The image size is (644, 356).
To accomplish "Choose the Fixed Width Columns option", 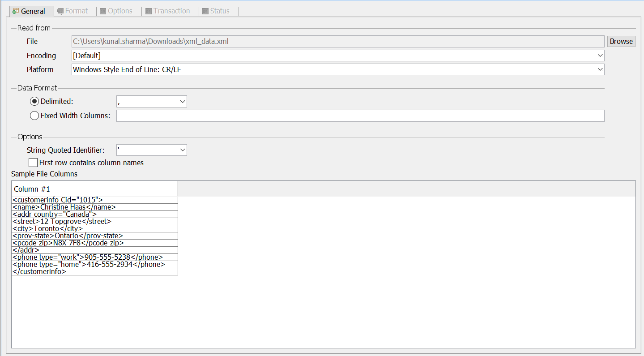I will coord(34,116).
